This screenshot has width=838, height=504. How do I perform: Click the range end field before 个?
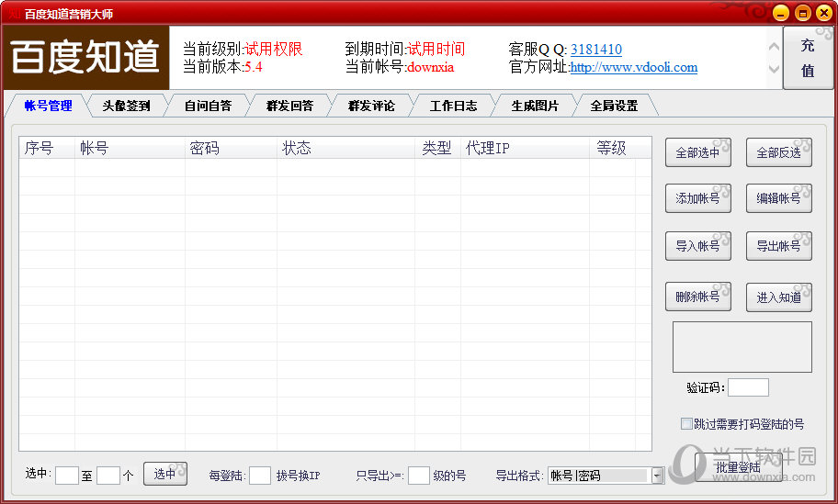click(108, 476)
